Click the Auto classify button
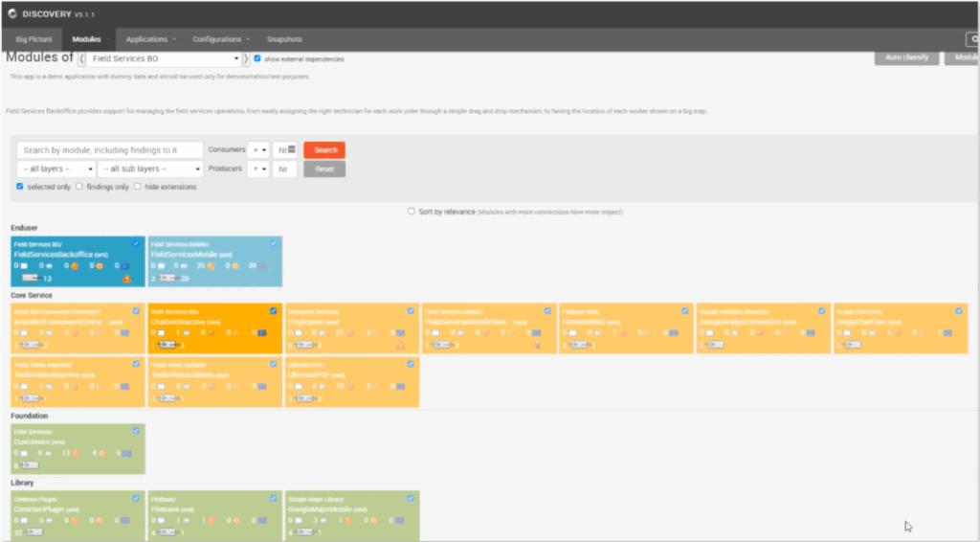The width and height of the screenshot is (980, 542). pyautogui.click(x=906, y=57)
